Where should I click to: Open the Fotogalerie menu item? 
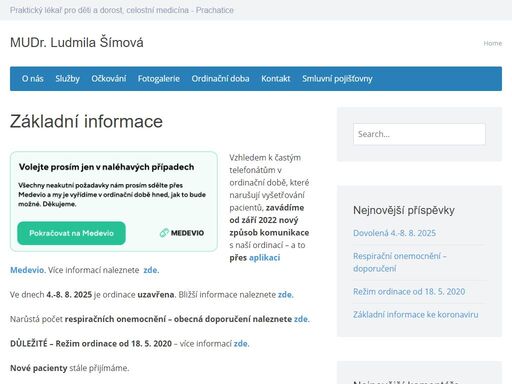(159, 79)
